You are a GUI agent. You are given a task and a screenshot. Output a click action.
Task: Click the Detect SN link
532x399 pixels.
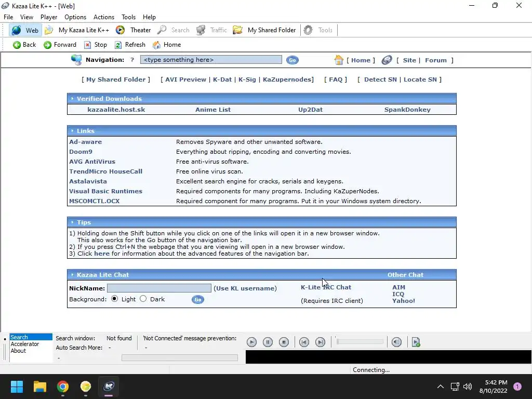pyautogui.click(x=380, y=79)
